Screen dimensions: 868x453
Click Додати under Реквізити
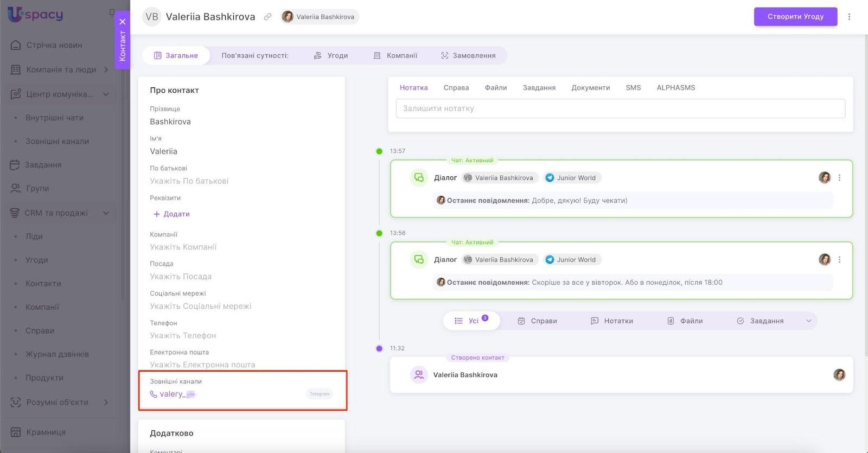171,214
